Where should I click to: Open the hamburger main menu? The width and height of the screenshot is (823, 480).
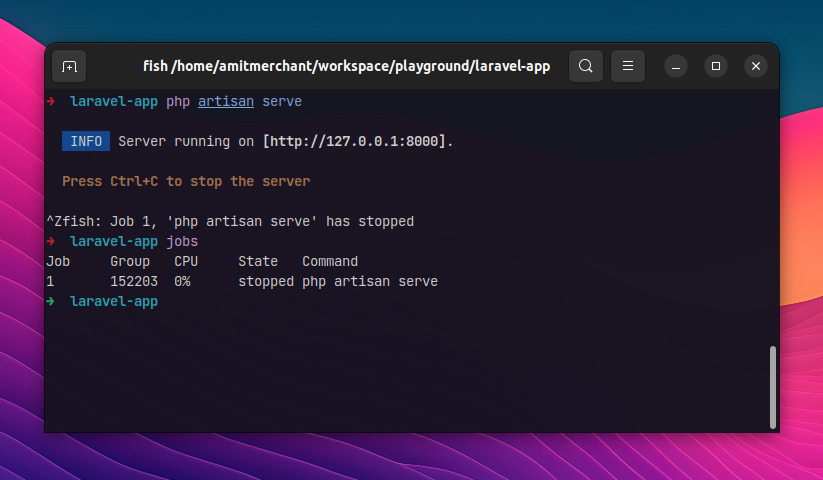[x=628, y=66]
